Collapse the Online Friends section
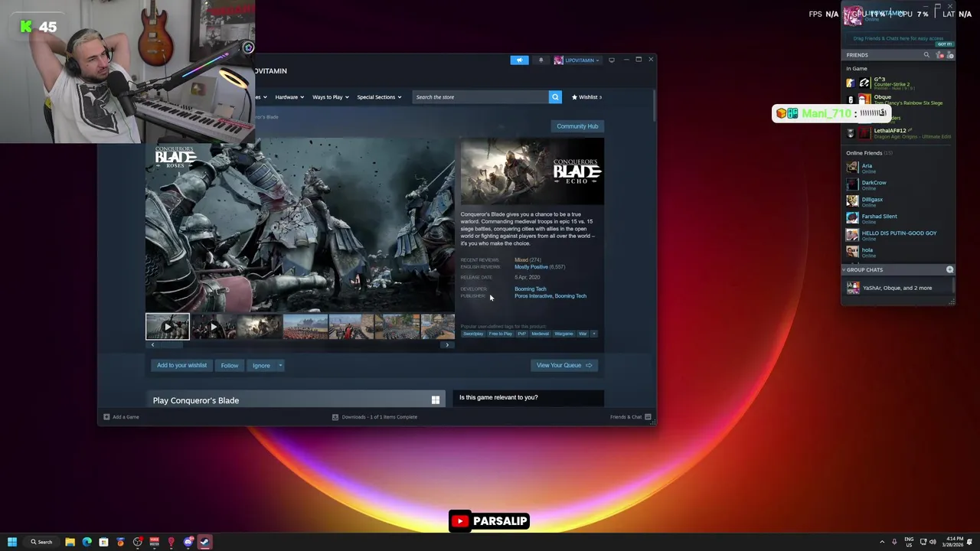 point(869,153)
